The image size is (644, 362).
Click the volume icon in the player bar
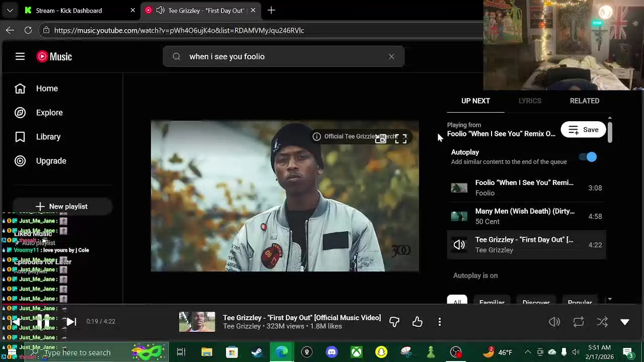coord(554,322)
